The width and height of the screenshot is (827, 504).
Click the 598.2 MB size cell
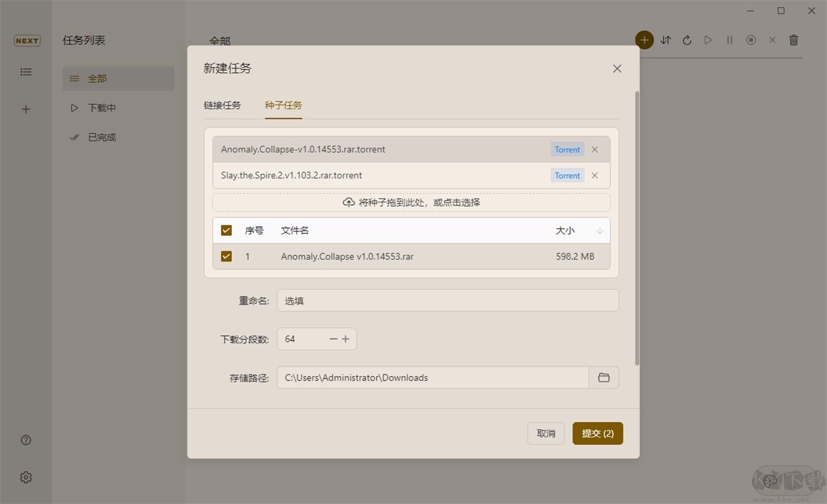[575, 256]
